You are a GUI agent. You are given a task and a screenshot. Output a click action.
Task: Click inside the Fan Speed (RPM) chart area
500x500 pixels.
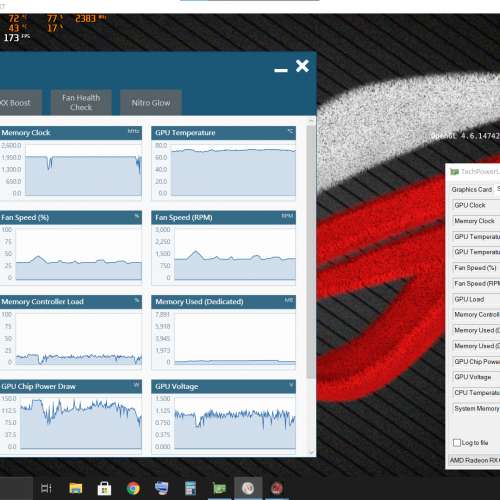tap(235, 254)
